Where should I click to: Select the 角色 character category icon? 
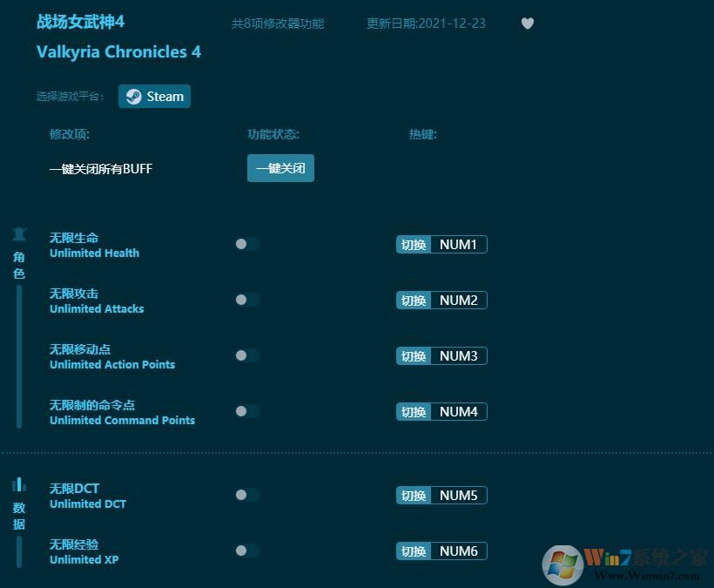click(19, 233)
